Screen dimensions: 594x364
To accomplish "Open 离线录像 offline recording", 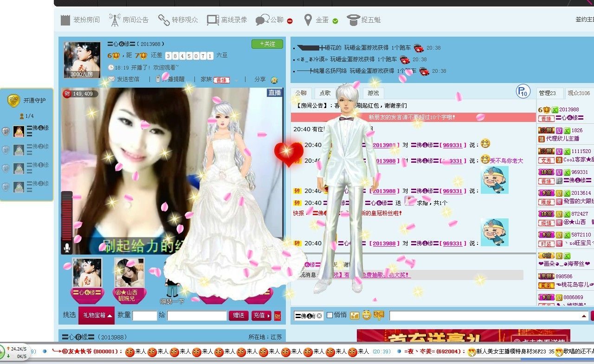I will point(227,20).
